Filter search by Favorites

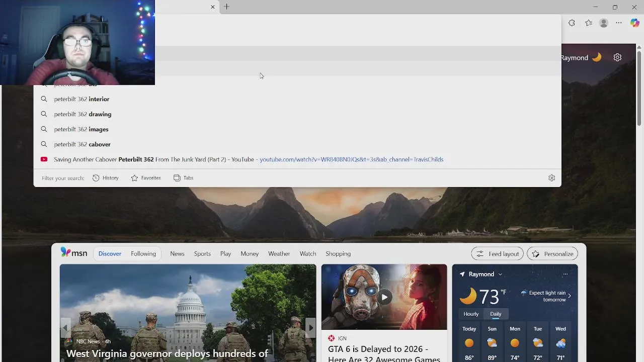click(146, 178)
